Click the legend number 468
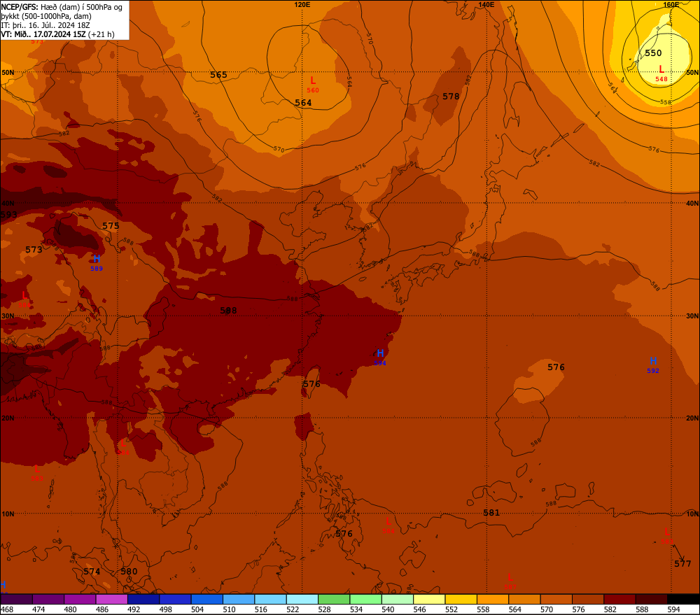The width and height of the screenshot is (700, 615). coord(7,609)
